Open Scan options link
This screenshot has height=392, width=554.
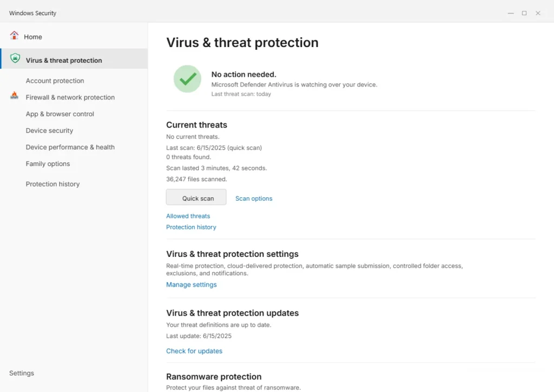tap(254, 198)
